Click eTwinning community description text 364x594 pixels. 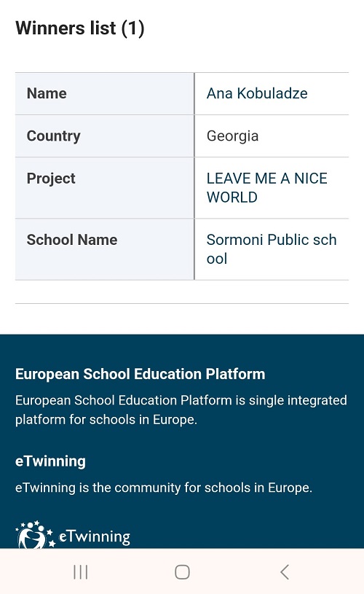click(x=164, y=488)
